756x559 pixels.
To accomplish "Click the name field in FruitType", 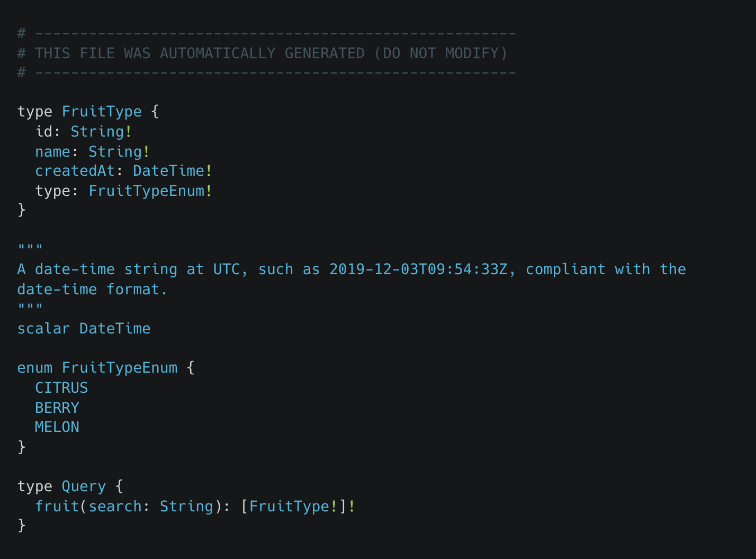I will [52, 152].
